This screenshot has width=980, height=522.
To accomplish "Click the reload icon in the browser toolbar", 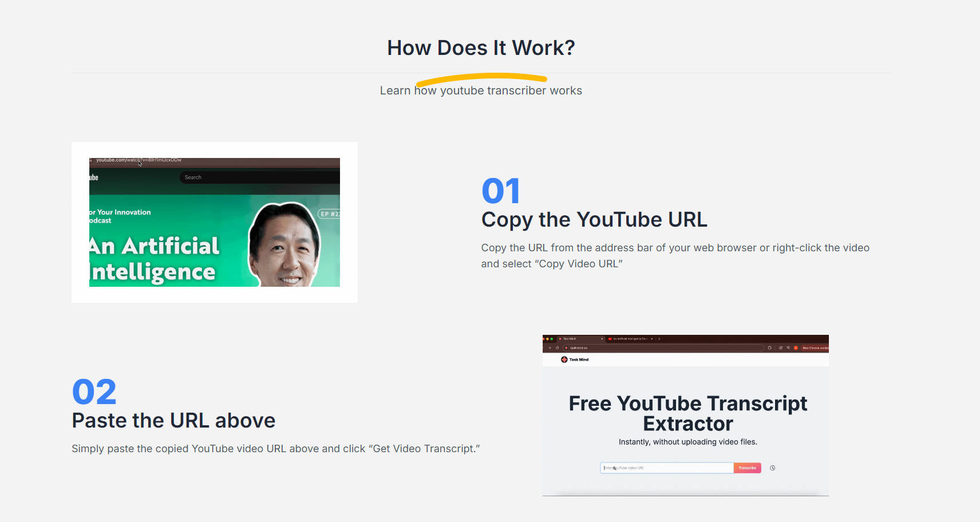I will pyautogui.click(x=557, y=348).
